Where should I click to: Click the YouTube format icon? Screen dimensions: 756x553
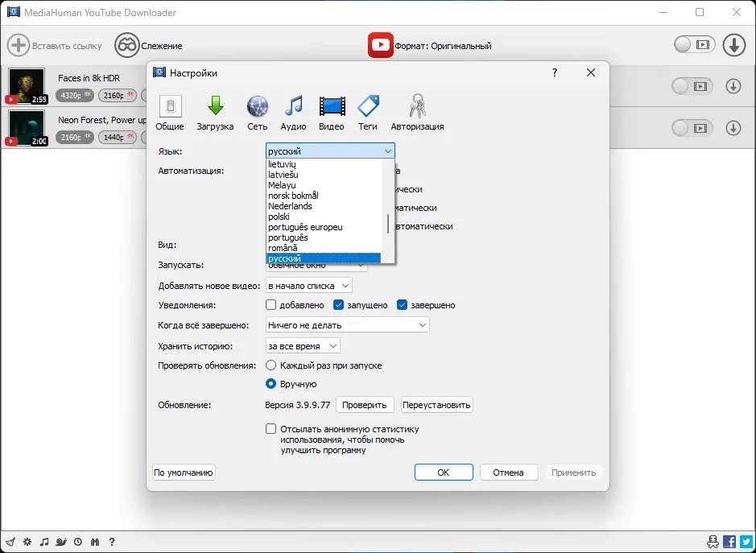tap(380, 45)
